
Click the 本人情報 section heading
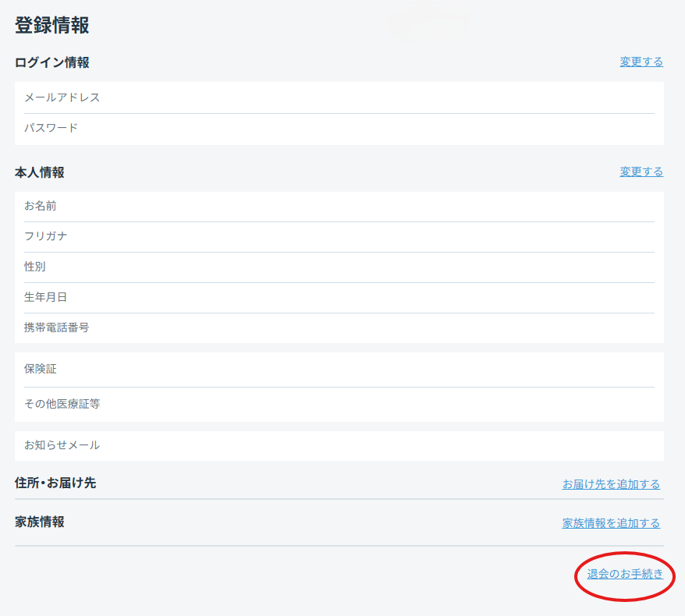pyautogui.click(x=40, y=172)
